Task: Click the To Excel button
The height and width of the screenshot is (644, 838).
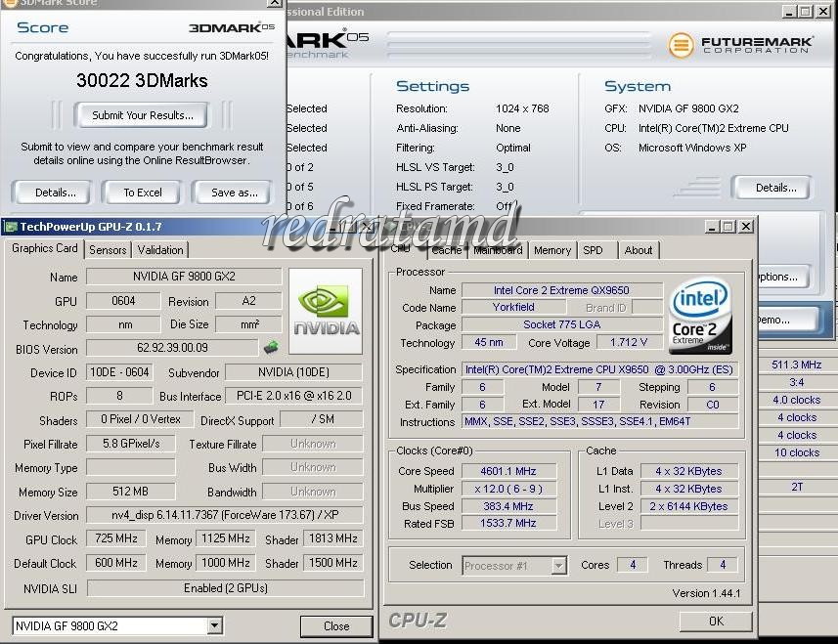Action: [x=143, y=193]
